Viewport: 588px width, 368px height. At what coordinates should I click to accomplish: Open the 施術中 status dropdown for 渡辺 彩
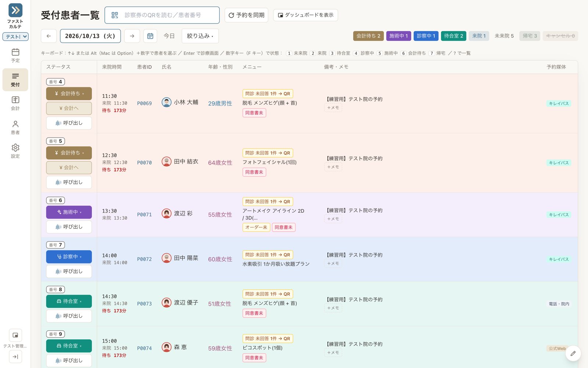point(69,212)
